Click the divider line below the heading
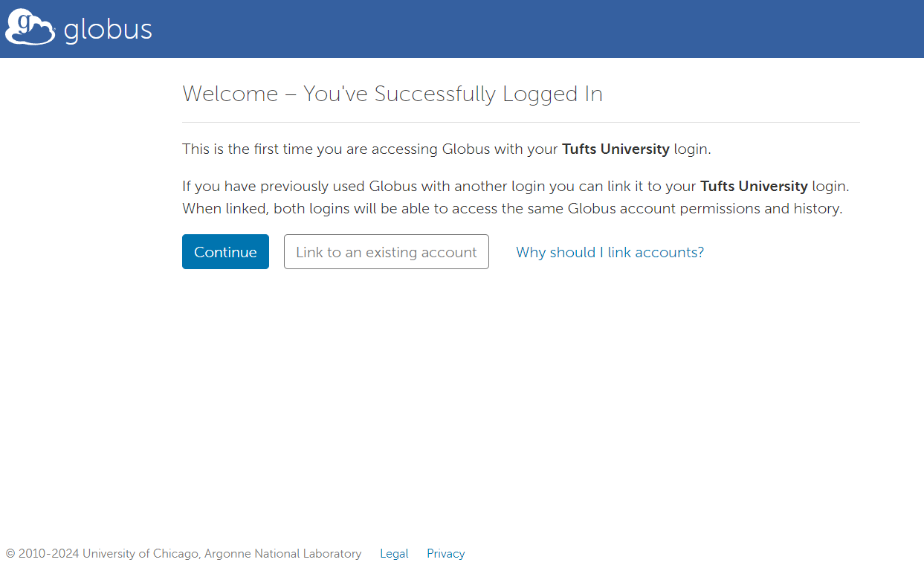The width and height of the screenshot is (924, 571). (x=520, y=121)
